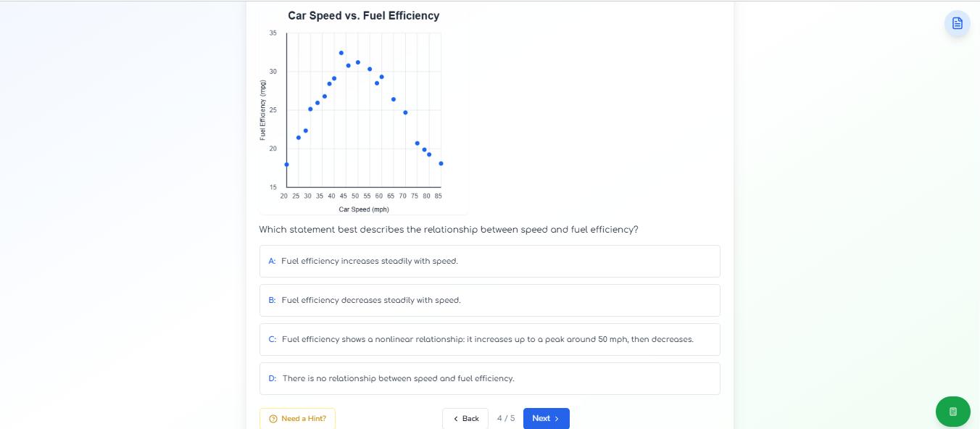Go to the previous question with Back
This screenshot has height=429, width=980.
(x=465, y=419)
